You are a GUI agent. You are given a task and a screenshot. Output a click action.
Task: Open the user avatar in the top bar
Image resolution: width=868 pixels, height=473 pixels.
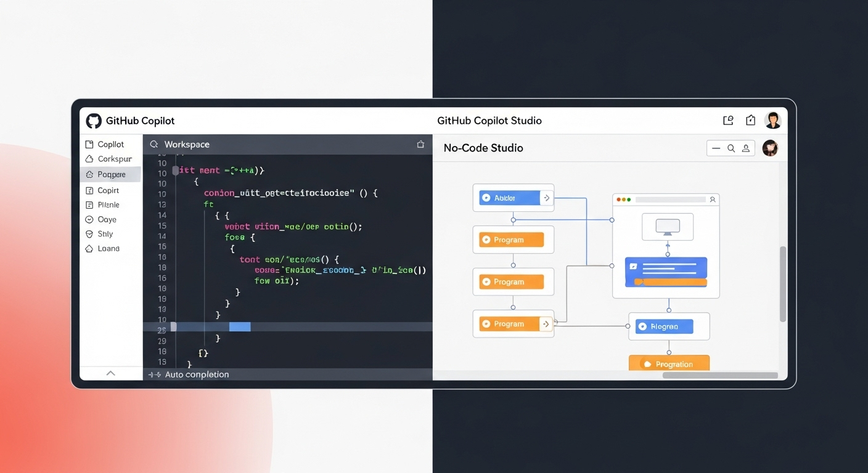(x=773, y=120)
